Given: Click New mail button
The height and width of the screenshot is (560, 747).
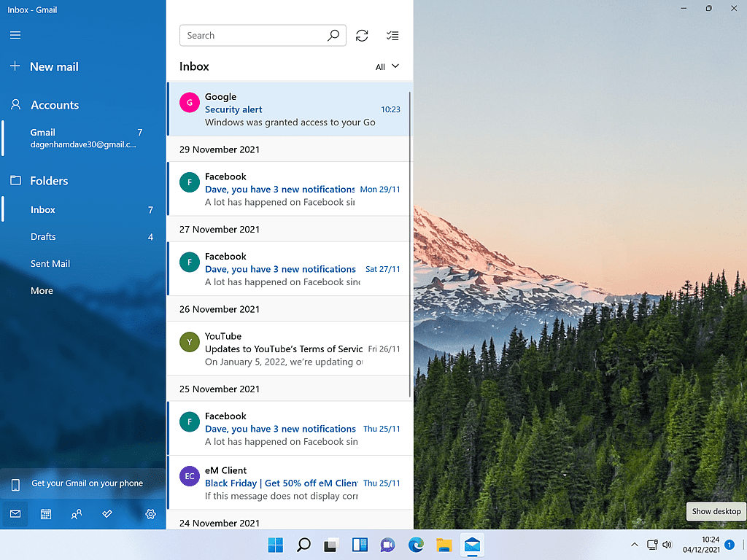Looking at the screenshot, I should click(x=53, y=66).
